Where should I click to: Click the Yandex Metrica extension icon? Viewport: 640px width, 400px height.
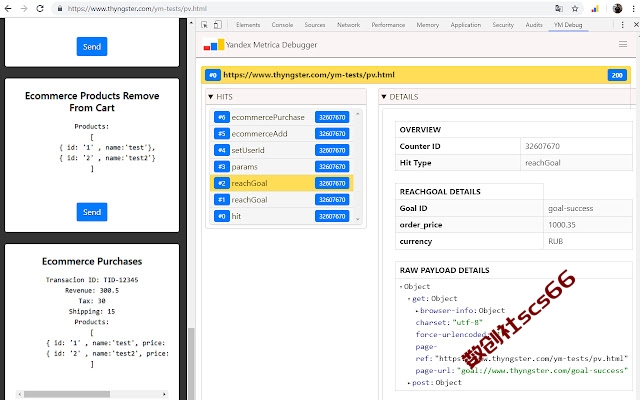pyautogui.click(x=595, y=8)
